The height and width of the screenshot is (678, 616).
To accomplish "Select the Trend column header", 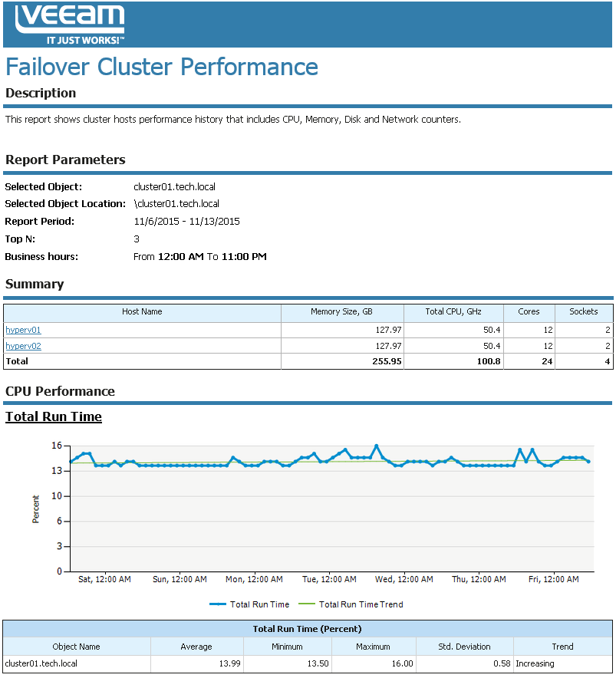I will click(x=562, y=647).
